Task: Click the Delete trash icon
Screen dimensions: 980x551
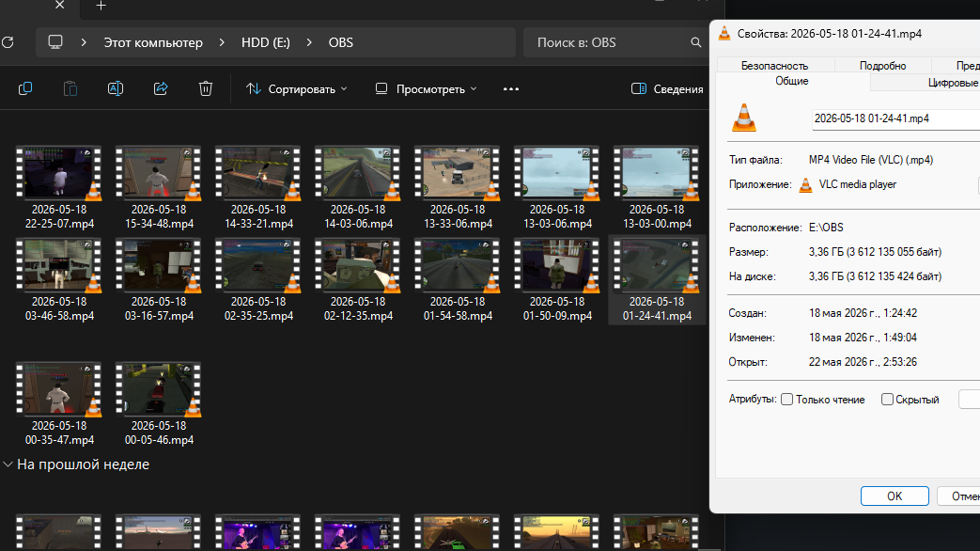Action: (206, 88)
